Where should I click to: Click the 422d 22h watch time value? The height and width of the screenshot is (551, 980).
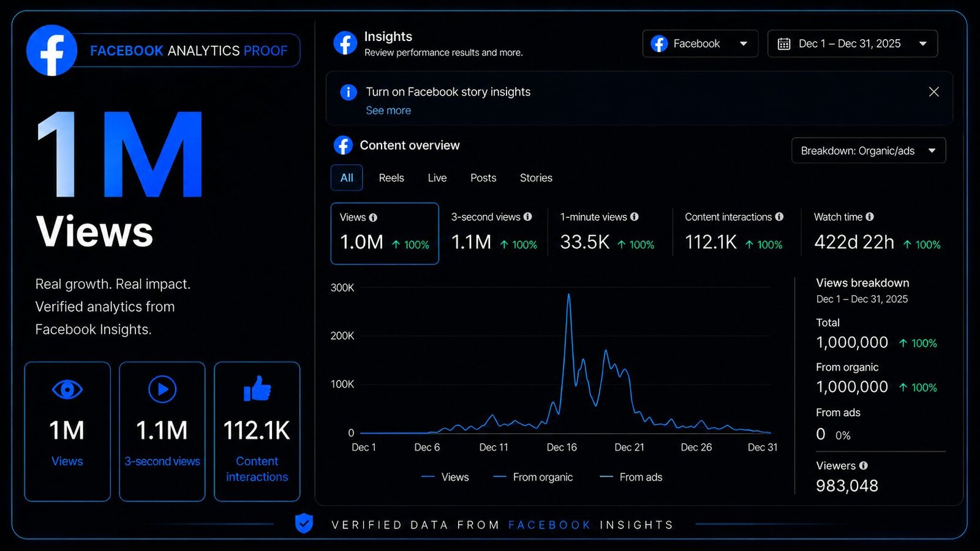tap(854, 242)
